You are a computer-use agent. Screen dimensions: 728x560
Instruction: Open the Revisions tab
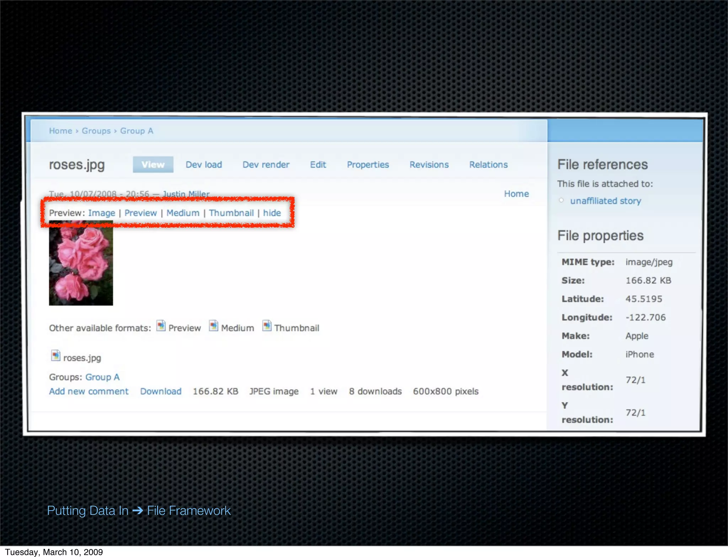coord(429,165)
